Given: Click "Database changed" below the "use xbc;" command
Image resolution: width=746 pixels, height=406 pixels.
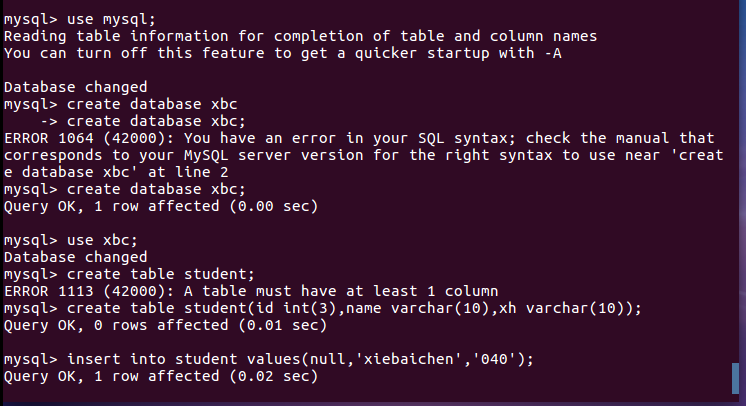Looking at the screenshot, I should point(75,257).
